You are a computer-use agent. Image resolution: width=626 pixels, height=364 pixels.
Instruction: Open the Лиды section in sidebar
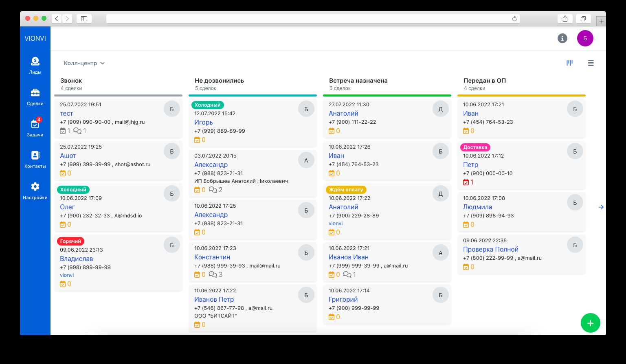click(35, 65)
